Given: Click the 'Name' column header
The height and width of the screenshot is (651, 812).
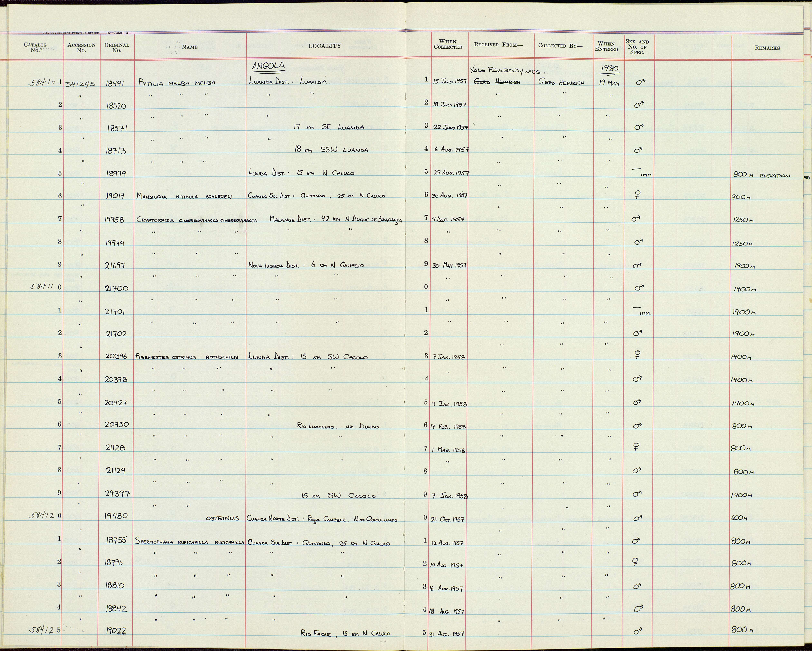Looking at the screenshot, I should pyautogui.click(x=190, y=47).
